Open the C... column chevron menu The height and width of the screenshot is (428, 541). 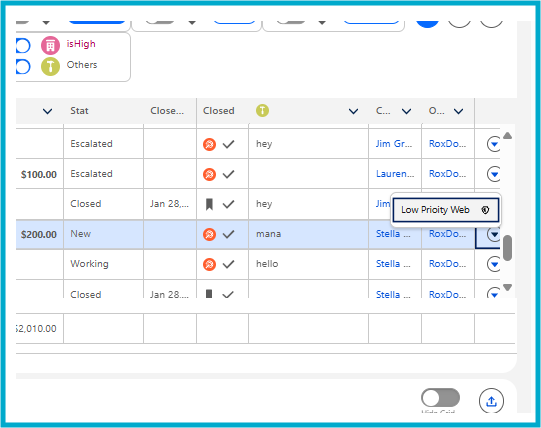click(406, 111)
